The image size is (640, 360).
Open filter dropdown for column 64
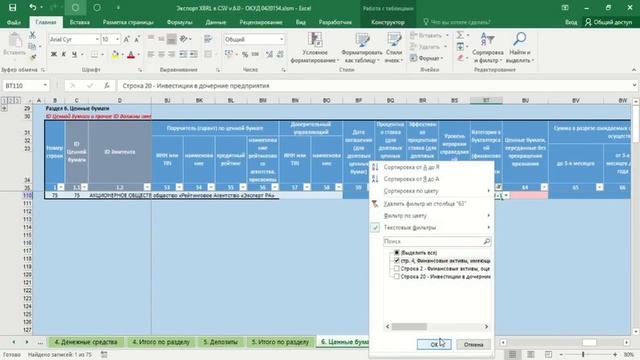pos(544,187)
